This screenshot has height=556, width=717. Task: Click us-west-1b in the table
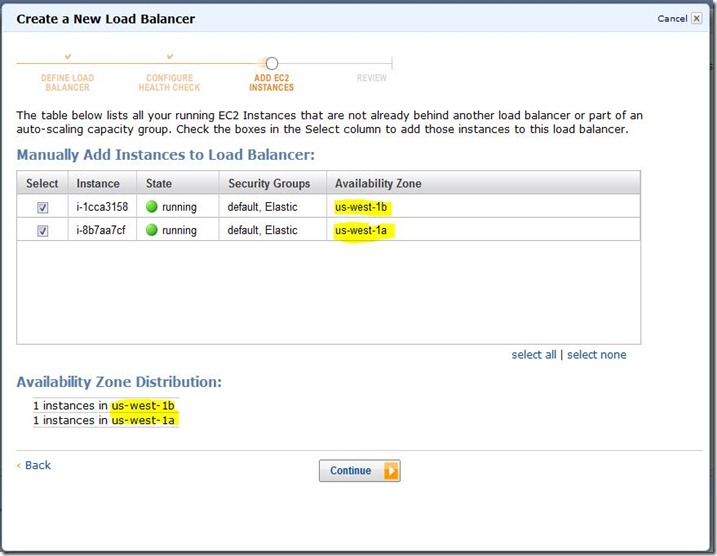point(361,207)
